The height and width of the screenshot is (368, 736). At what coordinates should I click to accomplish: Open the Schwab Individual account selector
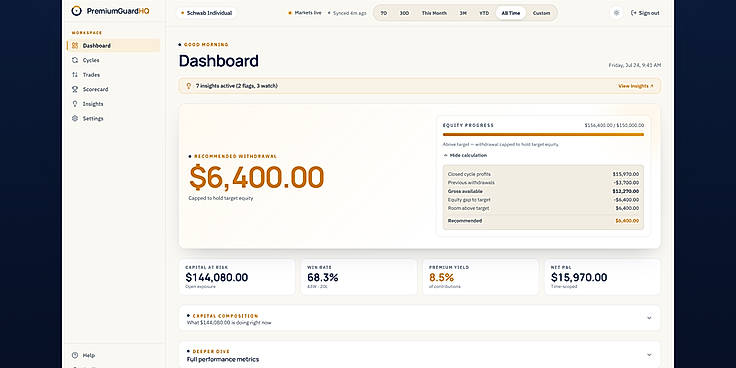(207, 13)
